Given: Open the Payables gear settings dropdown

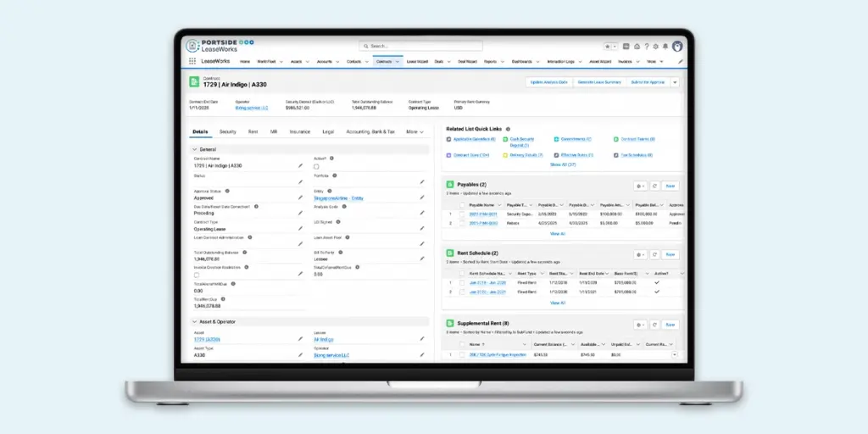Looking at the screenshot, I should [x=641, y=186].
